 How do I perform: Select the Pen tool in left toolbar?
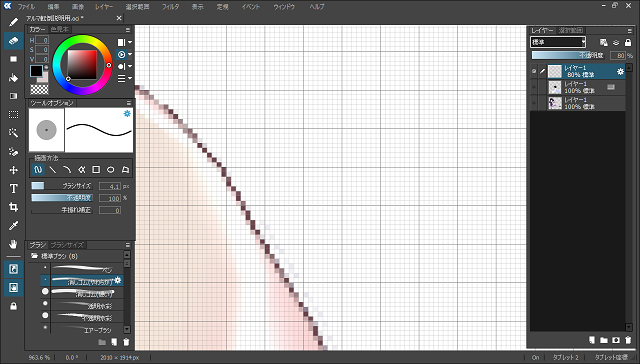tap(13, 22)
